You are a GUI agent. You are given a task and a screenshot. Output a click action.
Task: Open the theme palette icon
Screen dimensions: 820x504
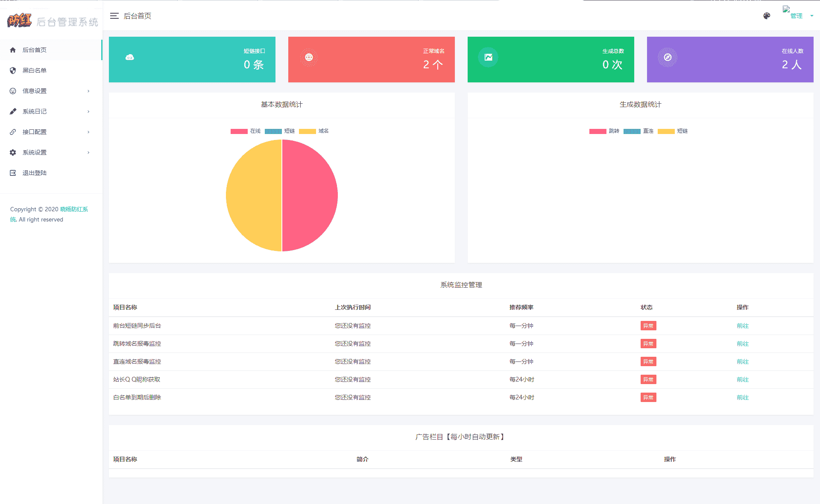(x=767, y=16)
